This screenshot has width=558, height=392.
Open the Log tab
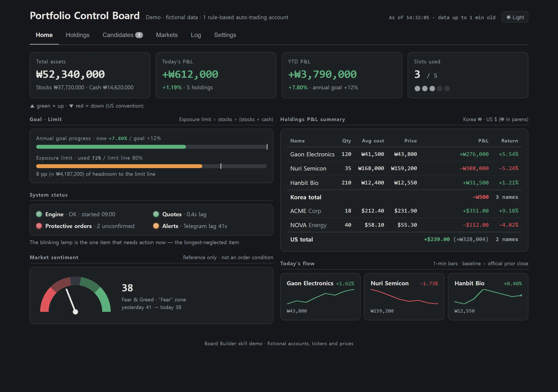coord(196,35)
